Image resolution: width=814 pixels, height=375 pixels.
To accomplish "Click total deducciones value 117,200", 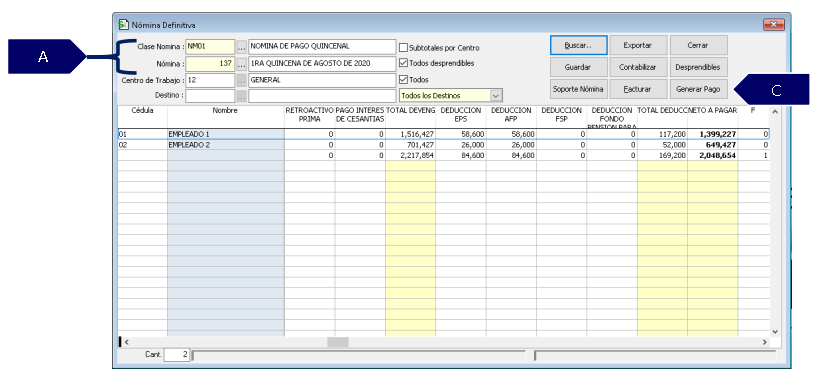I will pyautogui.click(x=662, y=134).
